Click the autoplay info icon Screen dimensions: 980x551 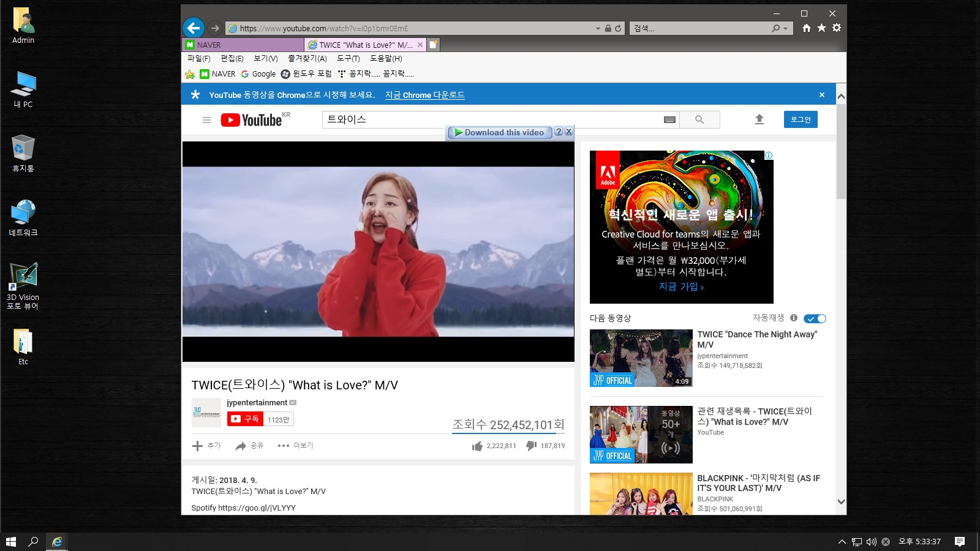pos(794,318)
